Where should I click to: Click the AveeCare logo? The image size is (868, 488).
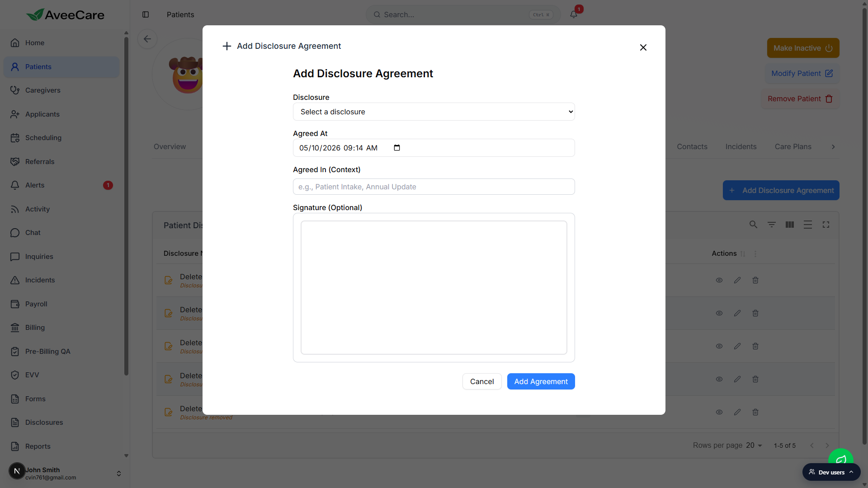pyautogui.click(x=65, y=15)
